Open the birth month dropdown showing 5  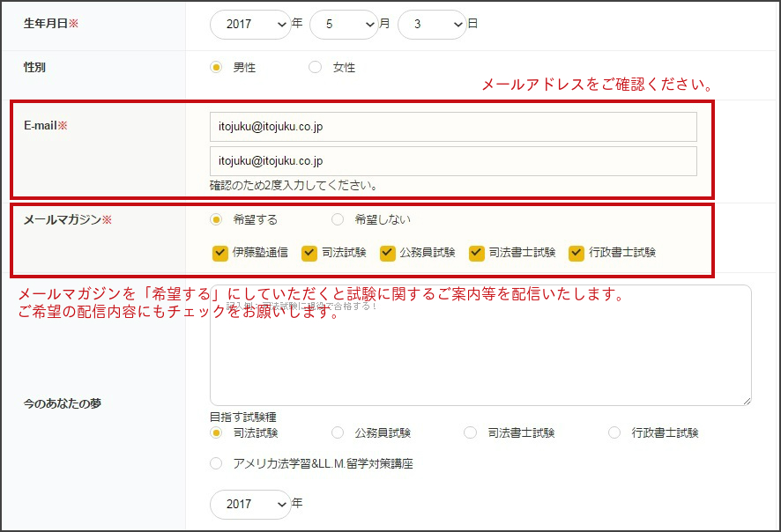tap(345, 25)
